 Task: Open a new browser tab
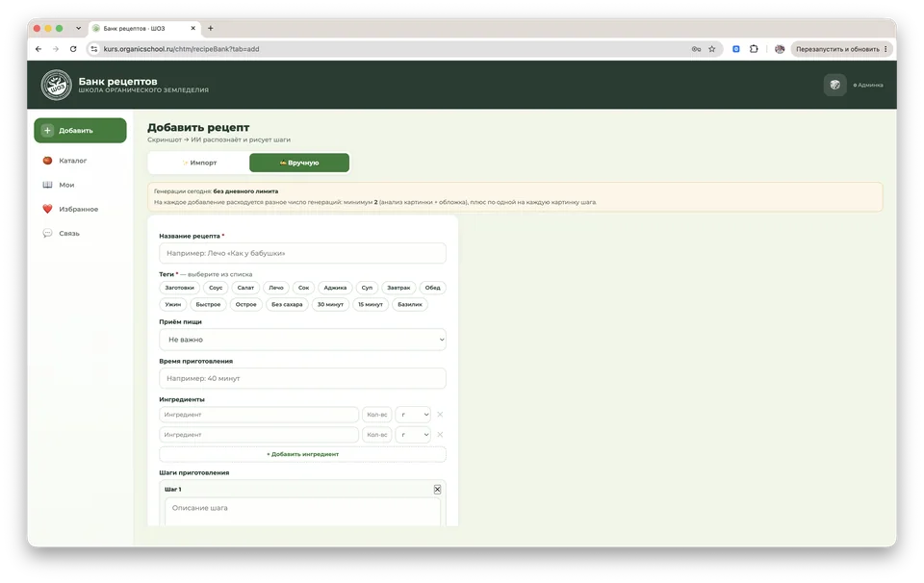click(x=211, y=28)
